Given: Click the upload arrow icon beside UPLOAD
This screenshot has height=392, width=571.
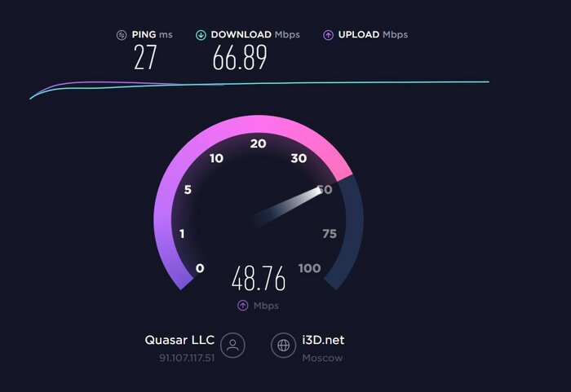Looking at the screenshot, I should tap(328, 35).
